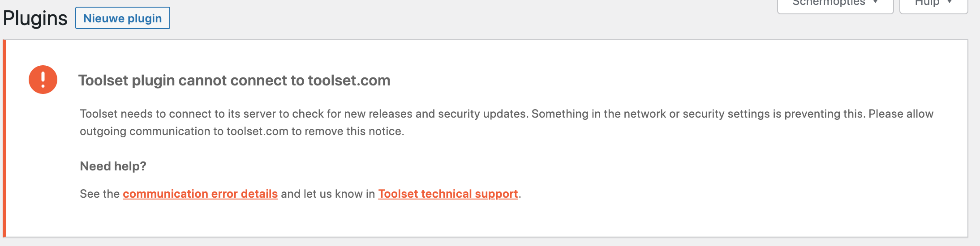Open the Schermopties dropdown tab
Viewport: 980px width, 246px height.
tap(835, 4)
